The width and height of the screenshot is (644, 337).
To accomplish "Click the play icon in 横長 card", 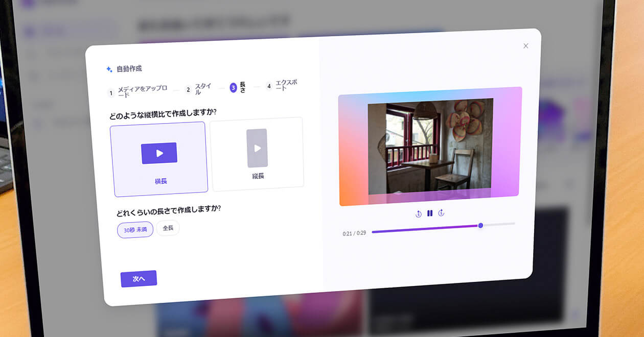I will click(159, 153).
